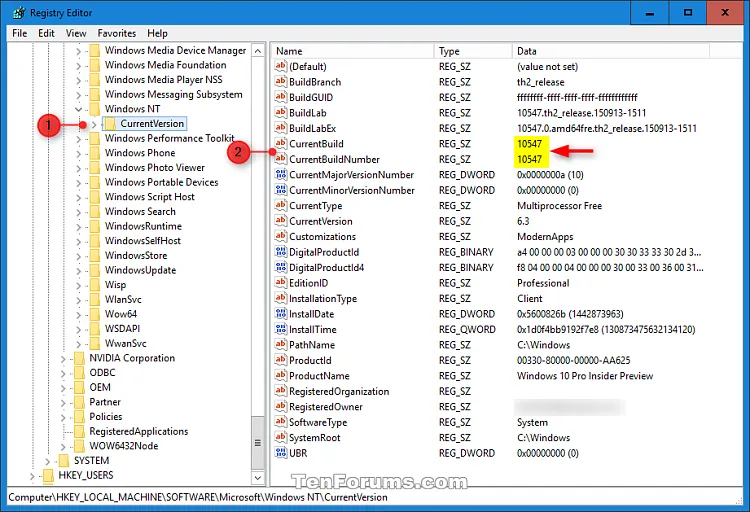Click the folder icon for Windows Defender... NVIDIA Corporation
This screenshot has height=512, width=750.
(x=79, y=358)
